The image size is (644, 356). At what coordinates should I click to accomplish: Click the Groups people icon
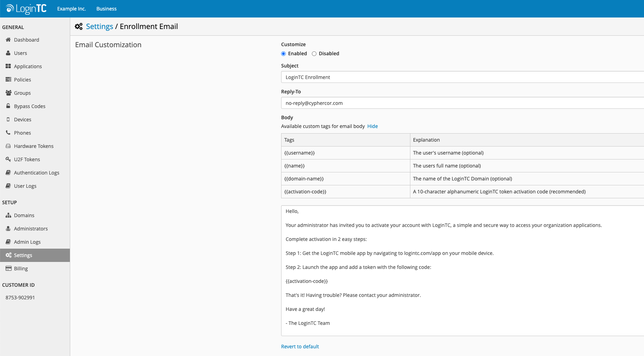coord(8,93)
